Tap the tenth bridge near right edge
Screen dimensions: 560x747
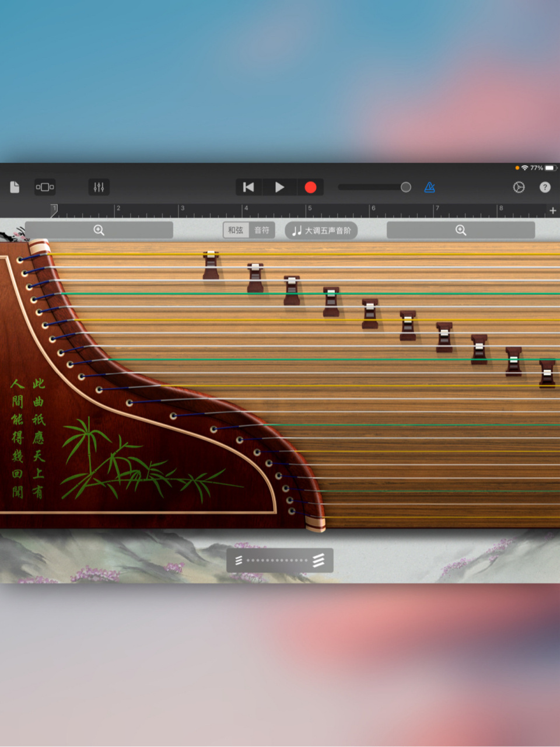click(x=547, y=374)
